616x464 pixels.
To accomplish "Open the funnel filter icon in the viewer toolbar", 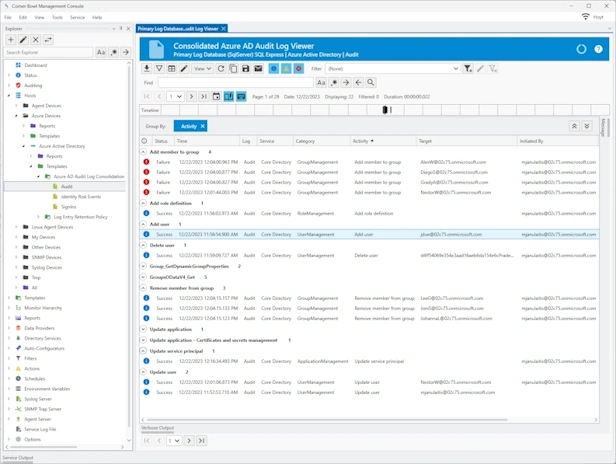I will (x=159, y=69).
